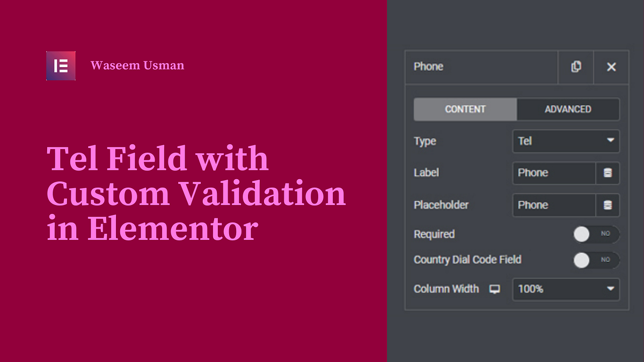Click the Elementor logo icon

click(61, 65)
